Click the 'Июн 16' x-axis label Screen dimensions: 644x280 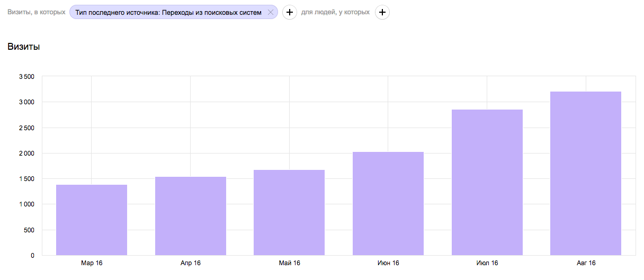388,263
